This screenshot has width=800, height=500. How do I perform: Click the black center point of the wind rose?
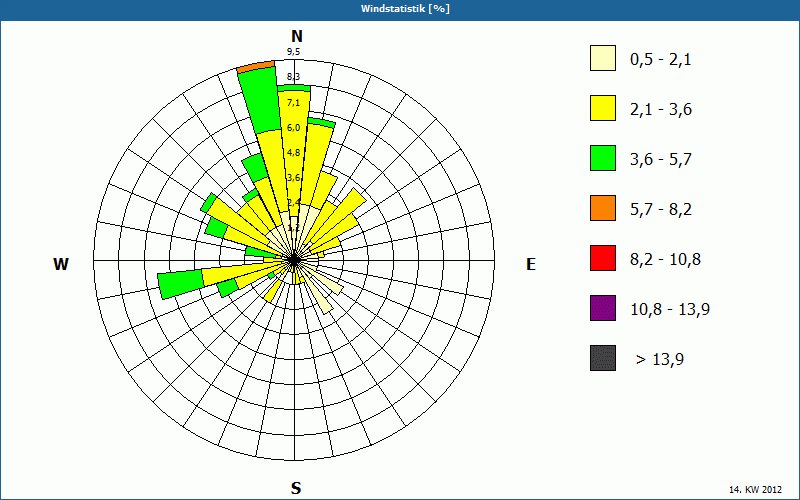pyautogui.click(x=294, y=260)
